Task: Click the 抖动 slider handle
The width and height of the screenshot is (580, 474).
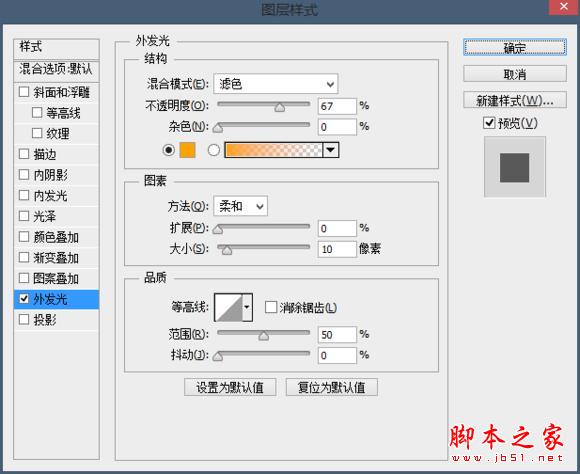Action: pos(218,356)
